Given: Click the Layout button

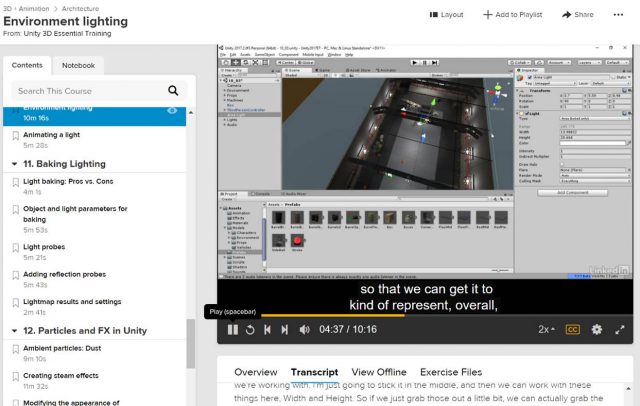Looking at the screenshot, I should pos(447,15).
